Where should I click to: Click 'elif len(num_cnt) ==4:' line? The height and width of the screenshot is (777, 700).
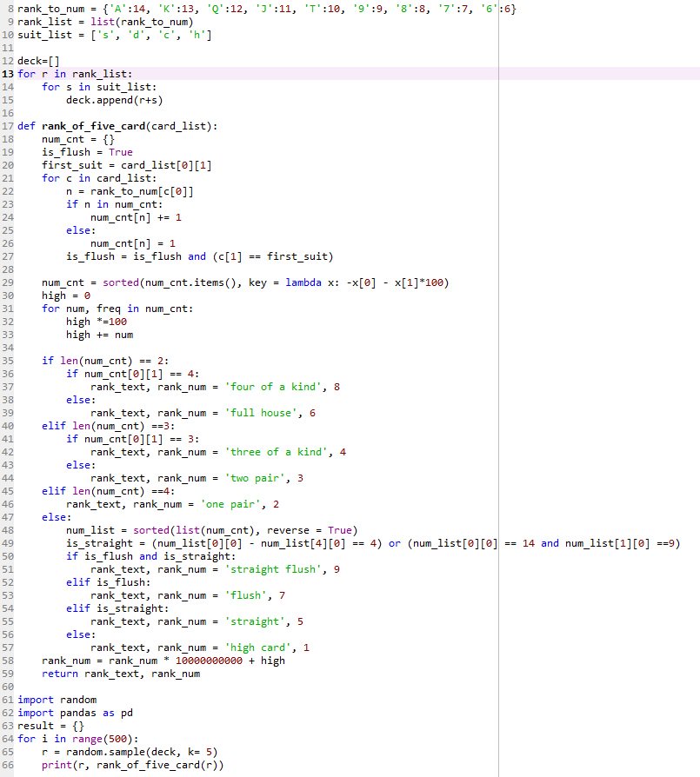pos(108,491)
